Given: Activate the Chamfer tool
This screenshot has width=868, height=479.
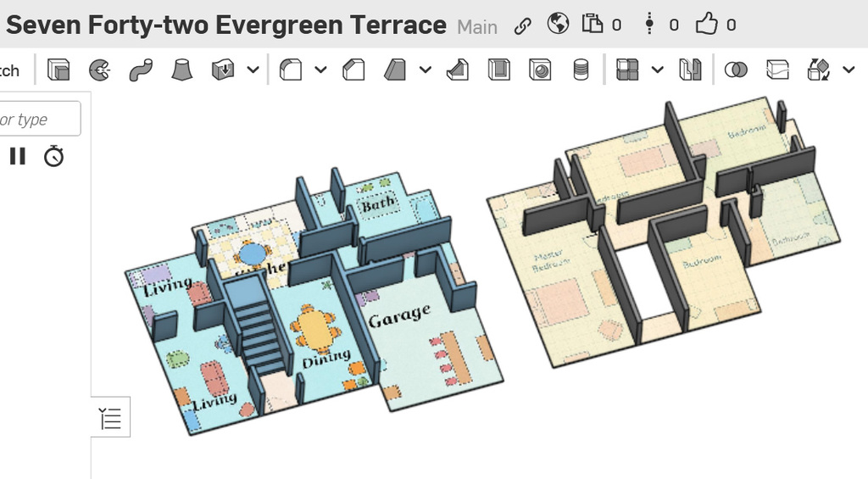Looking at the screenshot, I should (x=353, y=70).
